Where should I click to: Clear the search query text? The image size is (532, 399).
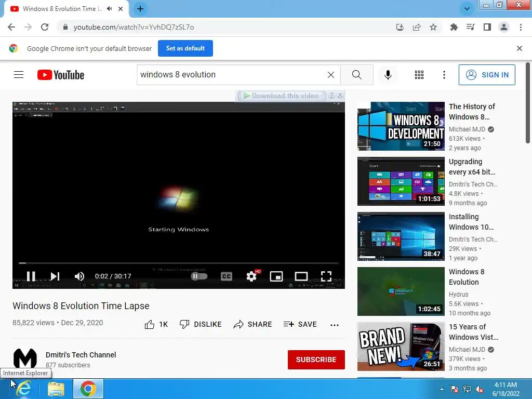point(331,75)
